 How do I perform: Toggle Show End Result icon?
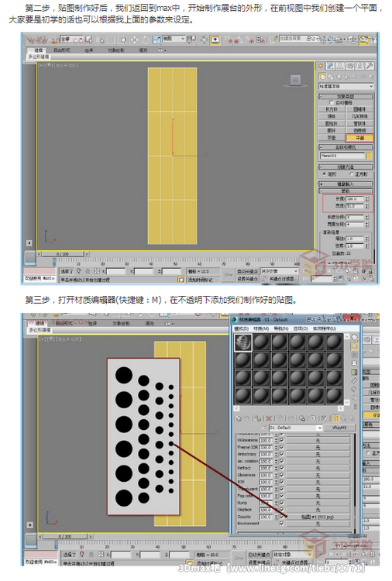point(335,418)
